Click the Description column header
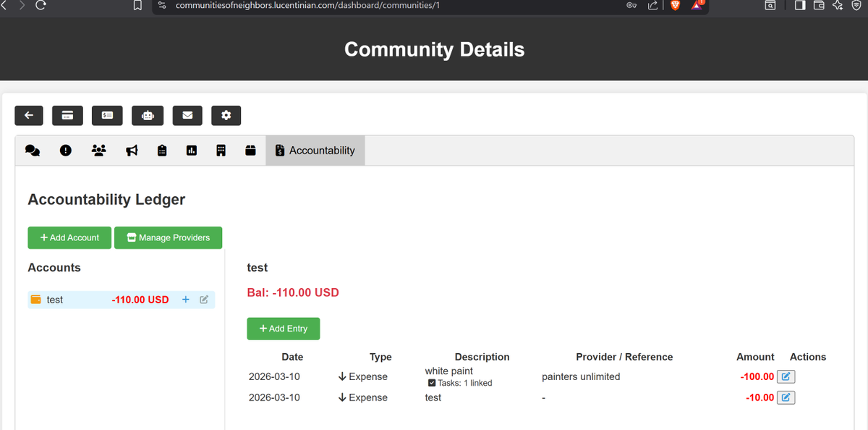Image resolution: width=868 pixels, height=430 pixels. 482,357
